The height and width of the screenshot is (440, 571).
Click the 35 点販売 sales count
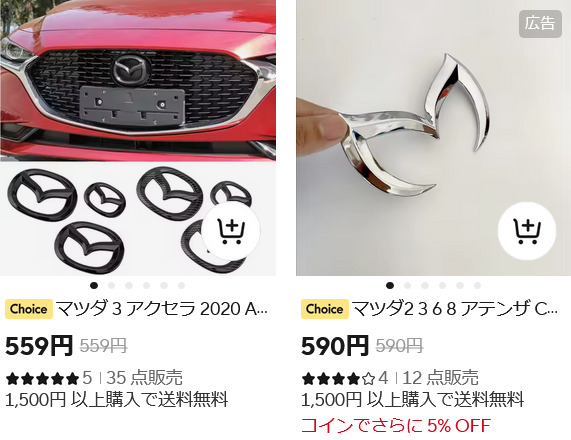point(144,378)
